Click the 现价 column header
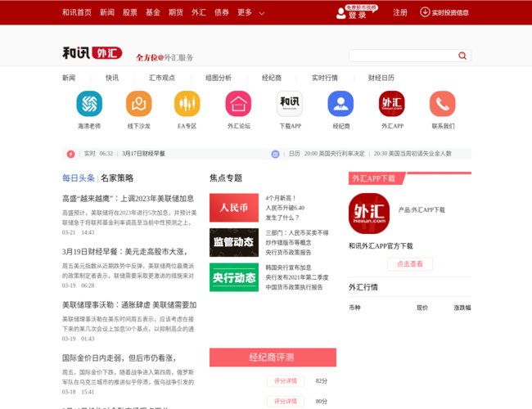This screenshot has width=532, height=409. [x=422, y=308]
